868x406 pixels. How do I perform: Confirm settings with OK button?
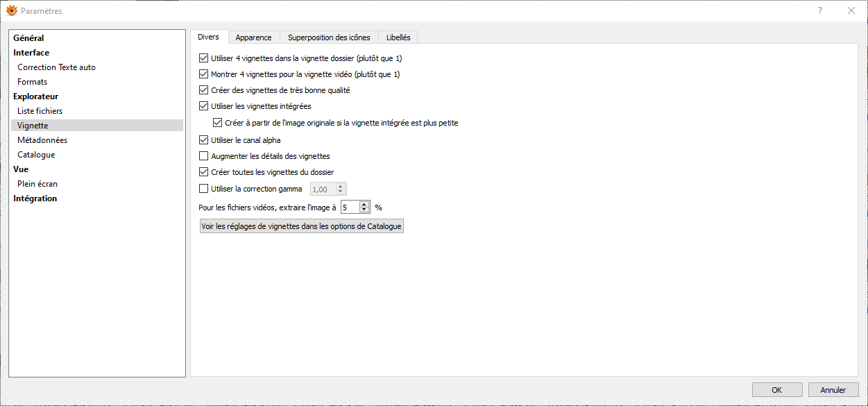click(777, 390)
